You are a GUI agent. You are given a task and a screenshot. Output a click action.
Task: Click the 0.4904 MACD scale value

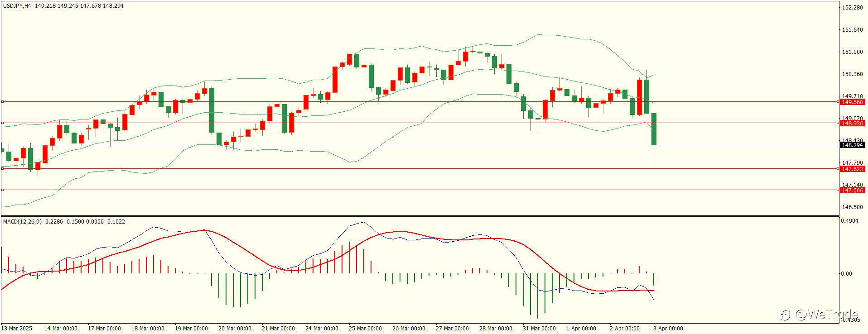click(x=849, y=221)
